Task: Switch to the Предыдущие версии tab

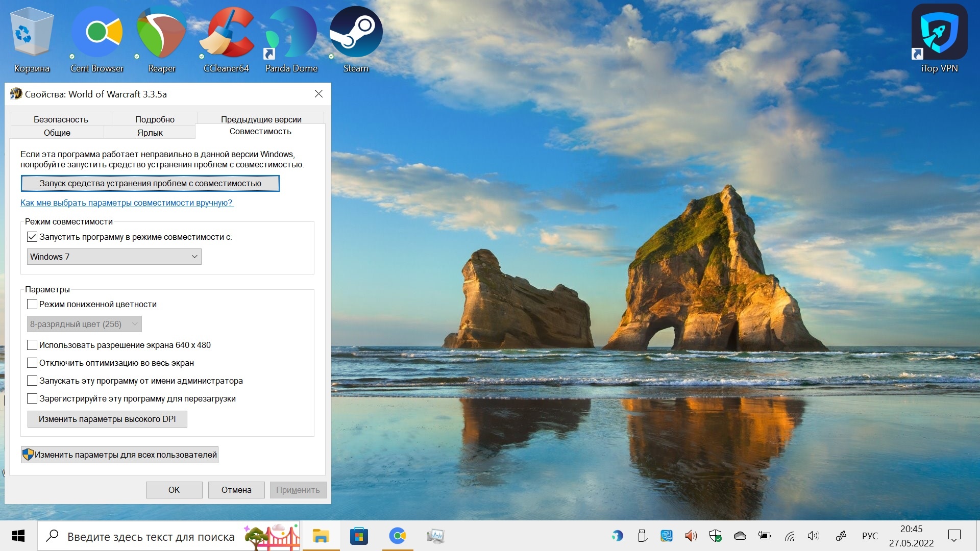Action: point(261,119)
